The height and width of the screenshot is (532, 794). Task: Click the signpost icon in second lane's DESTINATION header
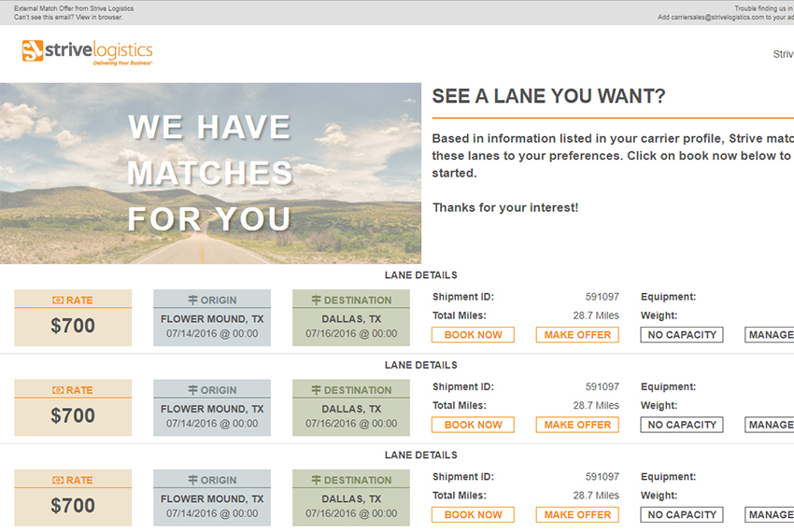click(316, 390)
